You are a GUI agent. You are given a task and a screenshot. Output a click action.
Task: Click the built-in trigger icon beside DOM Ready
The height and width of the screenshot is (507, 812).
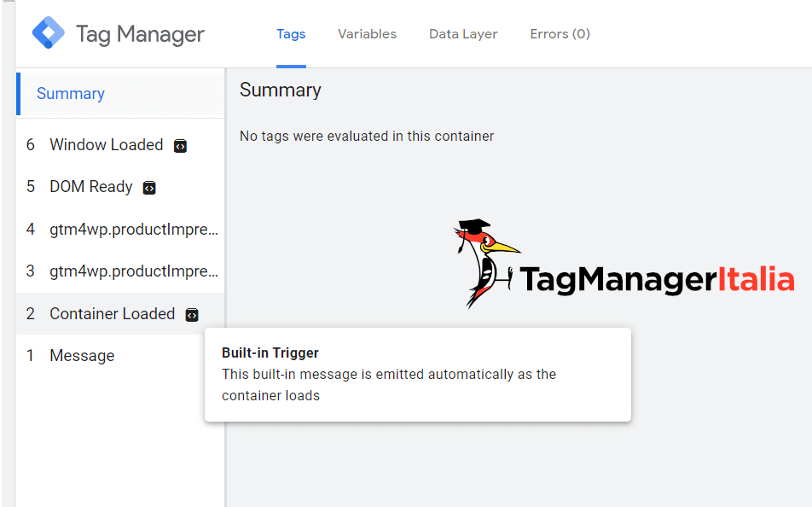(x=149, y=188)
